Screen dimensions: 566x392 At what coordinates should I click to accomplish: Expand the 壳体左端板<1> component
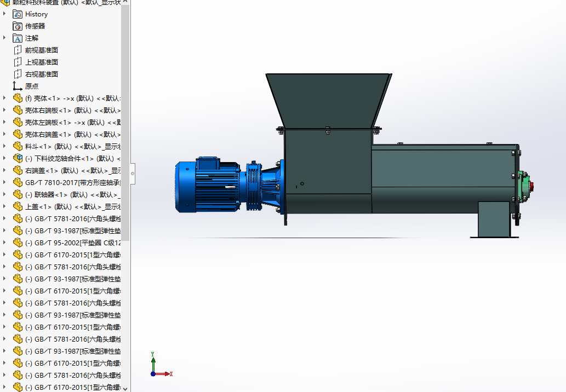(x=4, y=122)
